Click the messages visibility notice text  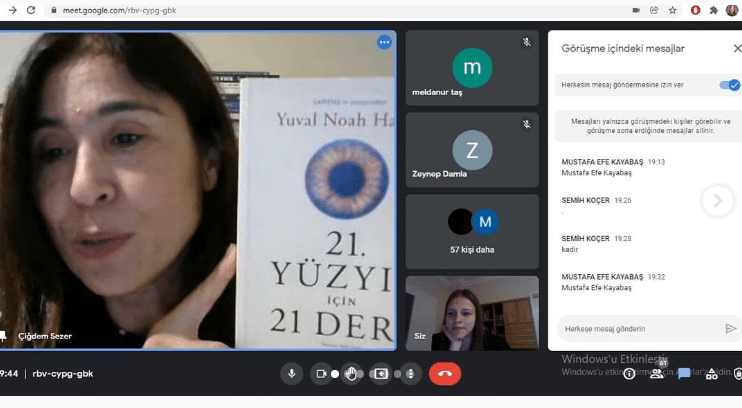(651, 126)
